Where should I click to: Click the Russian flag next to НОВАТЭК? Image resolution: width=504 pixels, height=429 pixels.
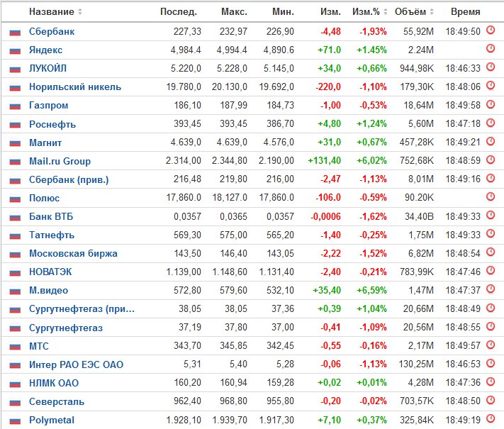pyautogui.click(x=15, y=272)
